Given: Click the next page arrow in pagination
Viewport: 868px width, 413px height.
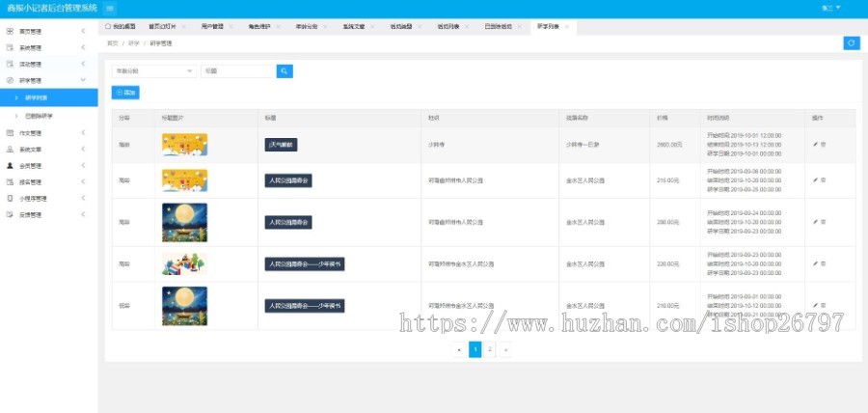Looking at the screenshot, I should 504,349.
